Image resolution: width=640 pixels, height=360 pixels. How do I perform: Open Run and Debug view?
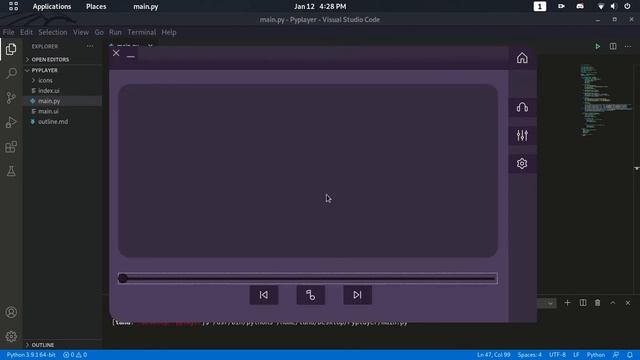pos(11,122)
